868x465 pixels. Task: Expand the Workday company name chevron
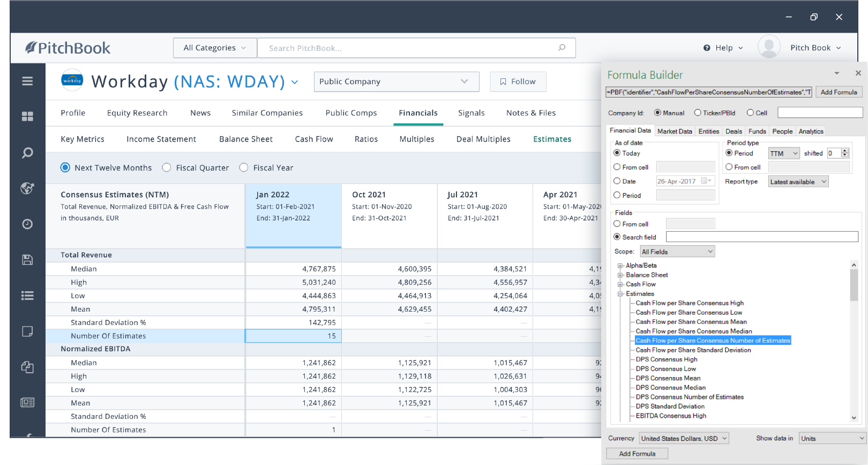295,82
